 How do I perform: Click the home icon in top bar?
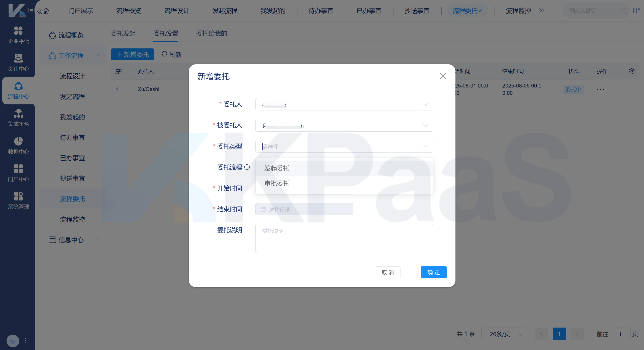[46, 11]
